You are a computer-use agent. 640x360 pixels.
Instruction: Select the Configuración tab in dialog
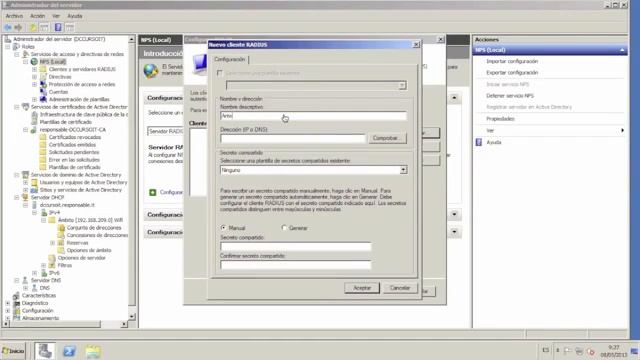click(230, 60)
